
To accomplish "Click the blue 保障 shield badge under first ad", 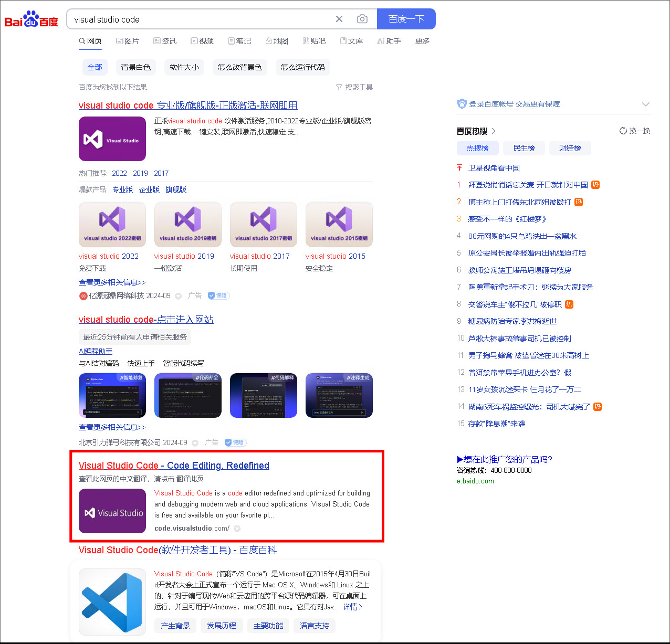I will 218,295.
